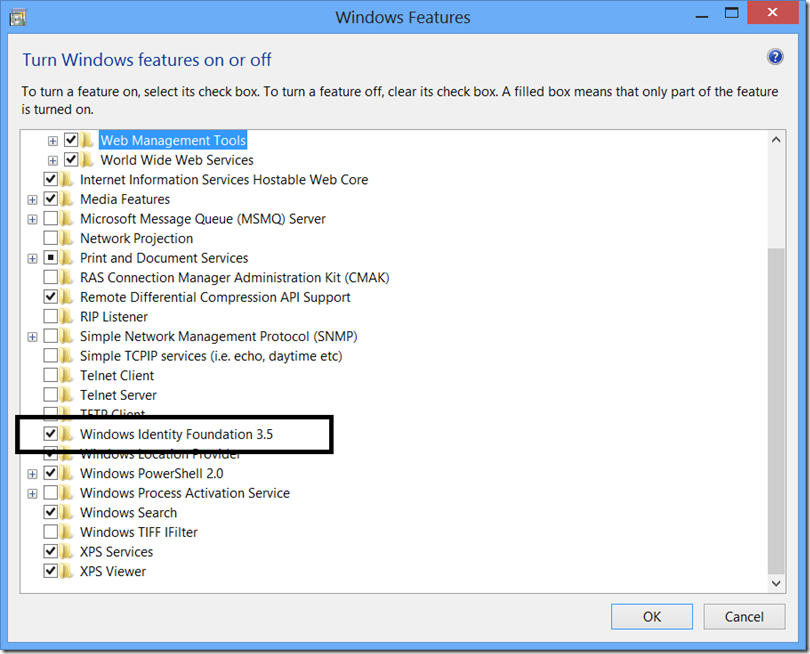Image resolution: width=810 pixels, height=654 pixels.
Task: Click the vertical scrollbar thumb
Action: [x=776, y=411]
